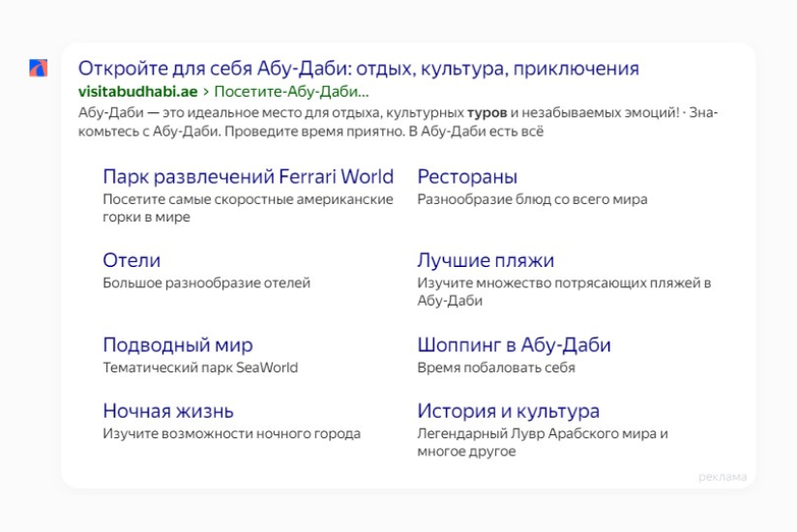Open the 'Парк развлечений Ferrari World' sitelink
The height and width of the screenshot is (532, 797).
[248, 177]
